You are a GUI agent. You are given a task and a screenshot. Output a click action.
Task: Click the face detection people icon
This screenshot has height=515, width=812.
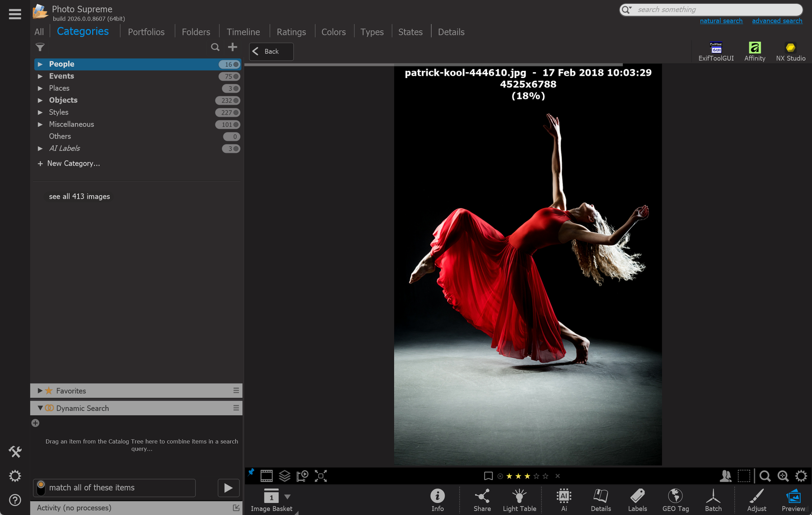click(726, 476)
